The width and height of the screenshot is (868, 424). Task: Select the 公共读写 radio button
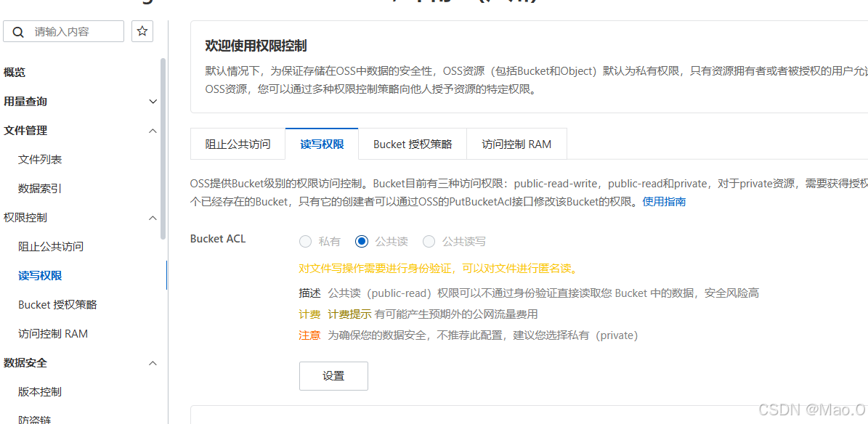429,241
